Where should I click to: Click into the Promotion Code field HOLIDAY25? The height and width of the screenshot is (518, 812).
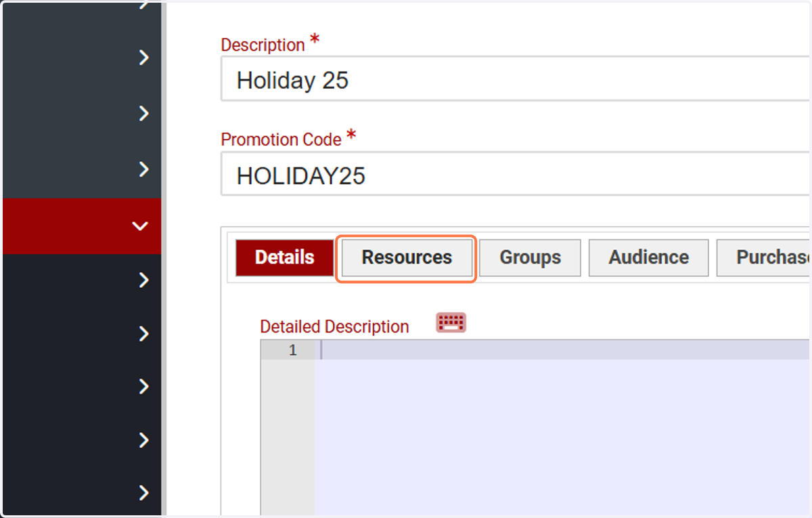516,175
